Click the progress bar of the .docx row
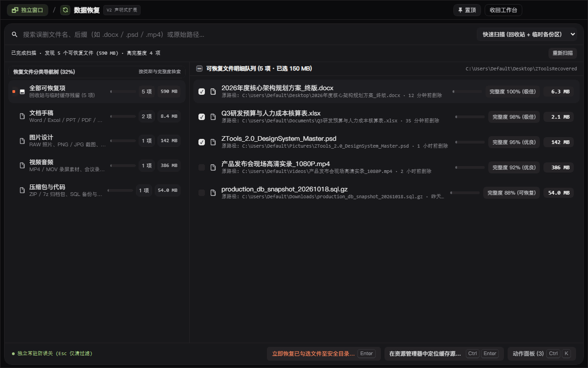 [467, 92]
